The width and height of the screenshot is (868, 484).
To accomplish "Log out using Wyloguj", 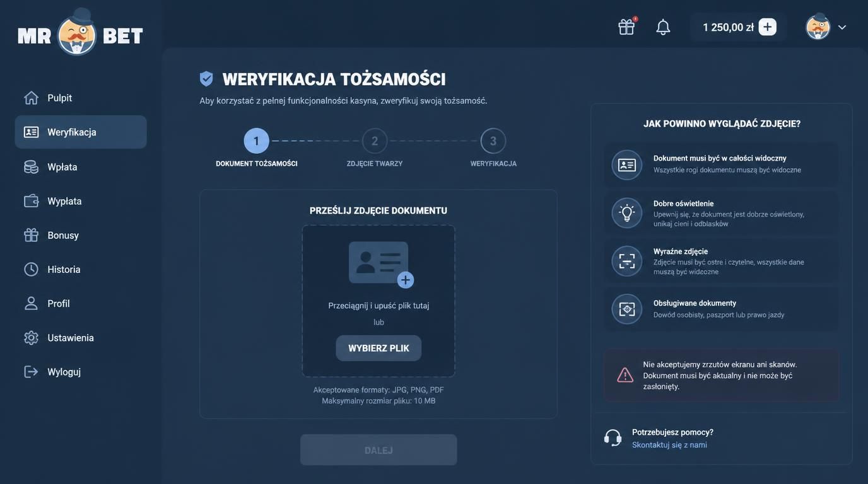I will click(x=81, y=372).
